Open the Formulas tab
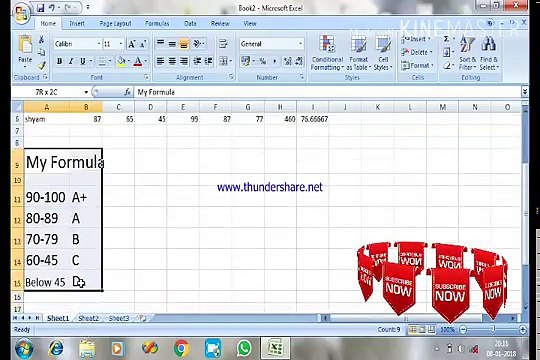Image resolution: width=540 pixels, height=360 pixels. click(x=157, y=23)
